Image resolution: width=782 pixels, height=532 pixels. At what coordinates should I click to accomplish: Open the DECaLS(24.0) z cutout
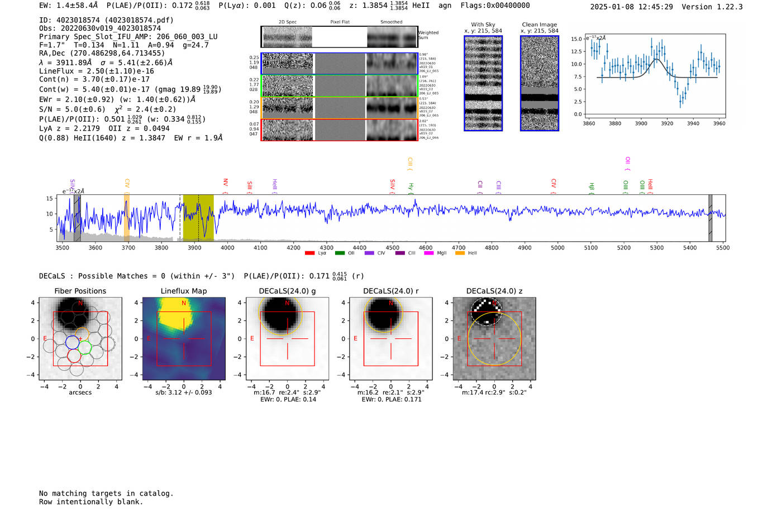pyautogui.click(x=494, y=338)
